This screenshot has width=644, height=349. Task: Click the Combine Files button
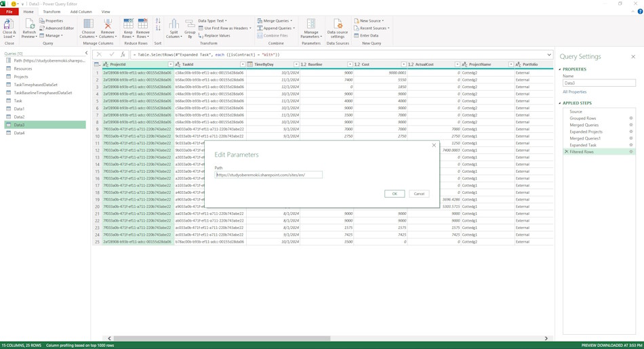(x=273, y=36)
